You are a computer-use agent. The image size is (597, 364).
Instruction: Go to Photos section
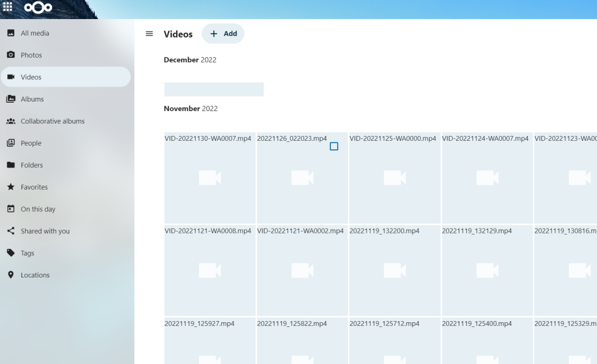[x=66, y=55]
